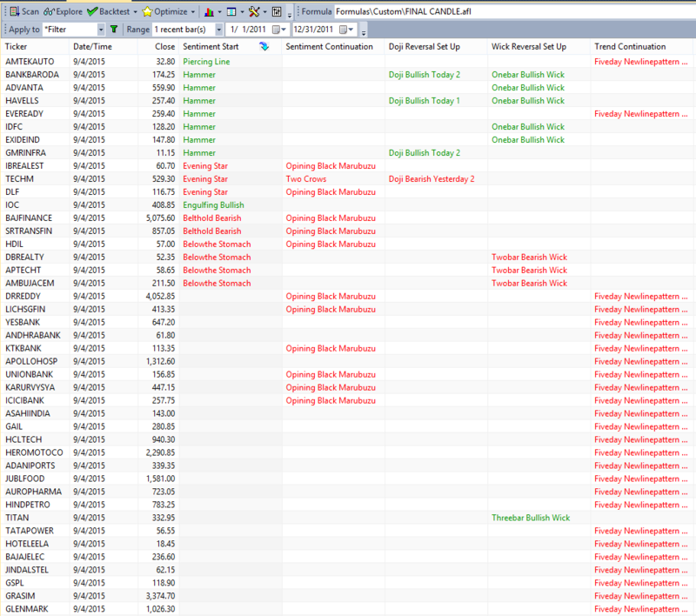The image size is (696, 616).
Task: Click Opining Black Marubuzu for ICICIBANK
Action: (331, 400)
